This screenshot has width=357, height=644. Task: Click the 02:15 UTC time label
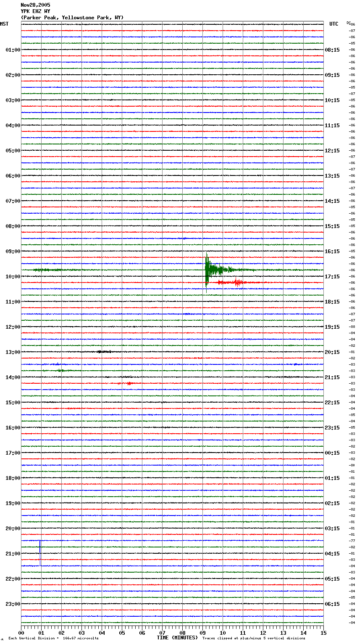(332, 503)
